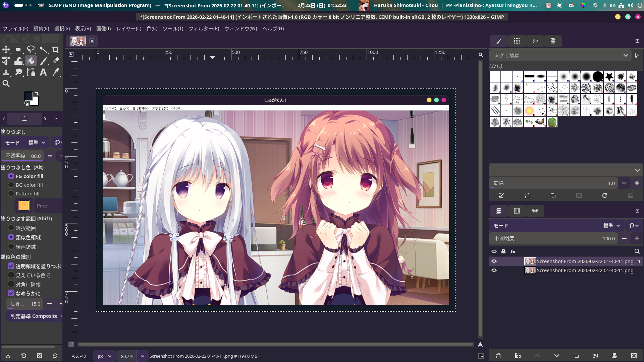The height and width of the screenshot is (362, 644).
Task: Uncheck the なめらかに checkbox
Action: click(x=11, y=293)
